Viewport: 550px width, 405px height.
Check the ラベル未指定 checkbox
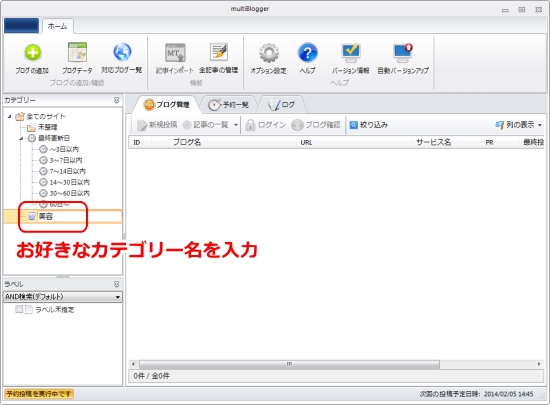pyautogui.click(x=19, y=309)
